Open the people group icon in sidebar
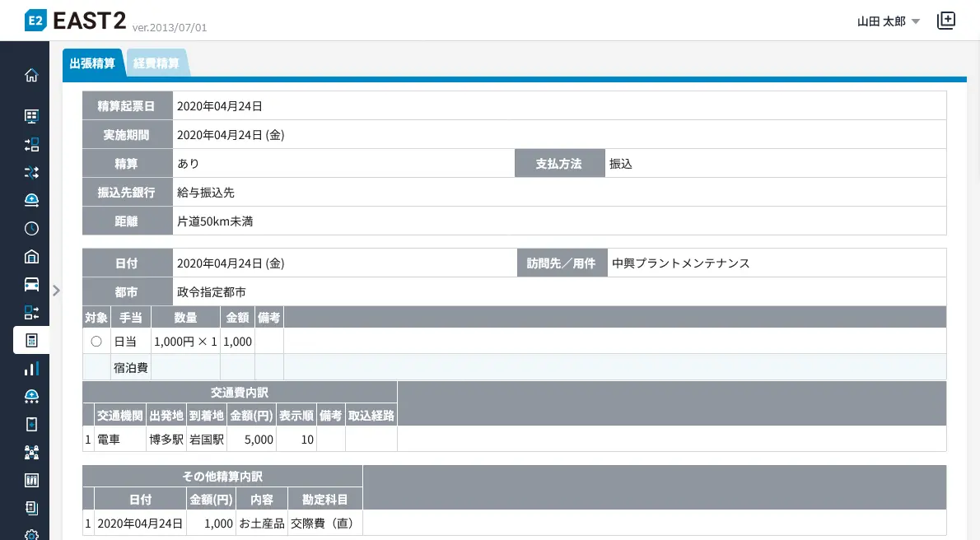Screen dimensions: 980x540 (31, 452)
